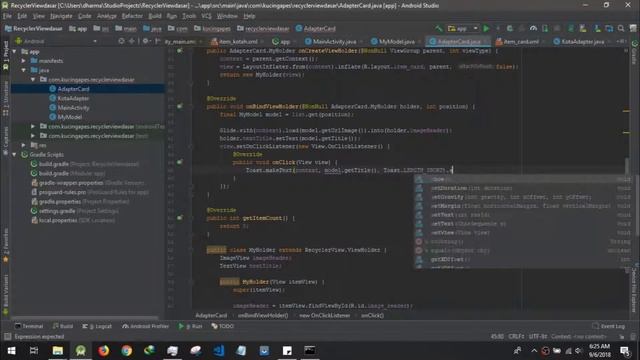This screenshot has height=360, width=640.
Task: Open Chrome from the taskbar
Action: [127, 351]
